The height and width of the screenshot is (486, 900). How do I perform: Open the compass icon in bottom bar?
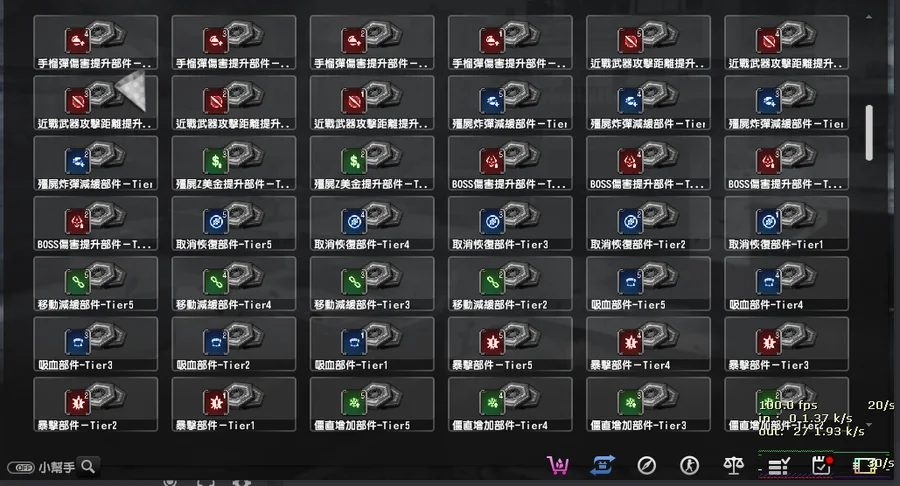(x=646, y=465)
